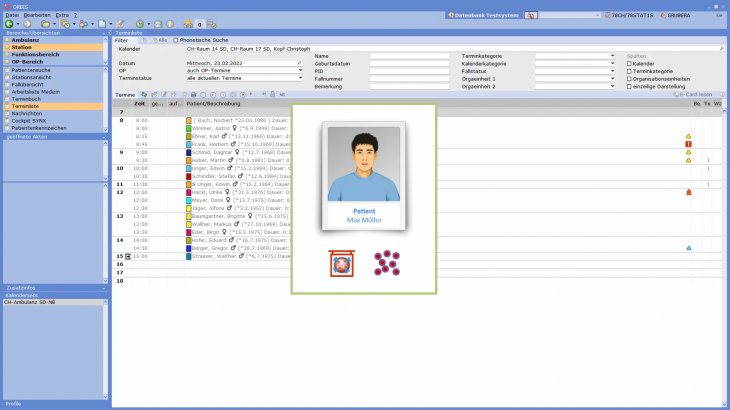Click the yellow warning triangle for Ebner, Karl
The width and height of the screenshot is (730, 410).
coord(688,136)
